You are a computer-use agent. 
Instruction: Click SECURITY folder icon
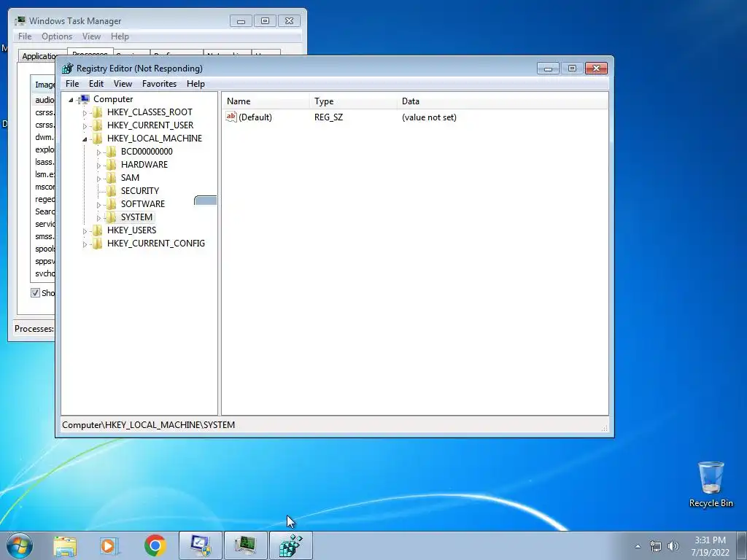[x=111, y=191]
